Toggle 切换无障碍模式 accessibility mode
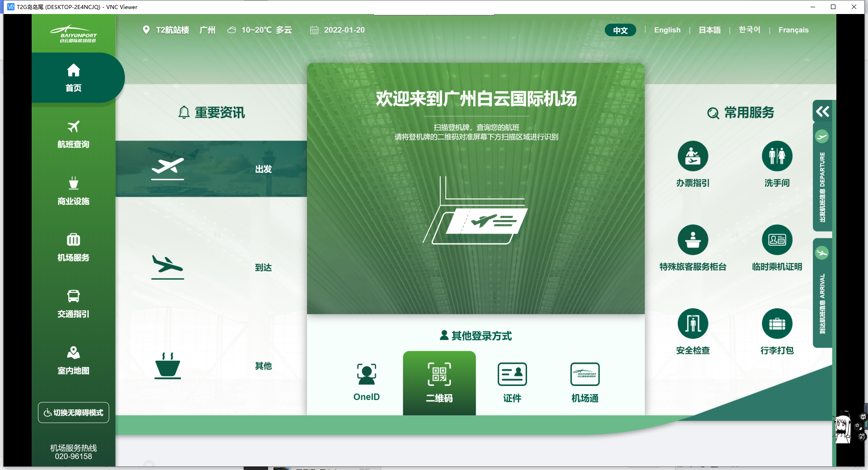 click(x=73, y=413)
